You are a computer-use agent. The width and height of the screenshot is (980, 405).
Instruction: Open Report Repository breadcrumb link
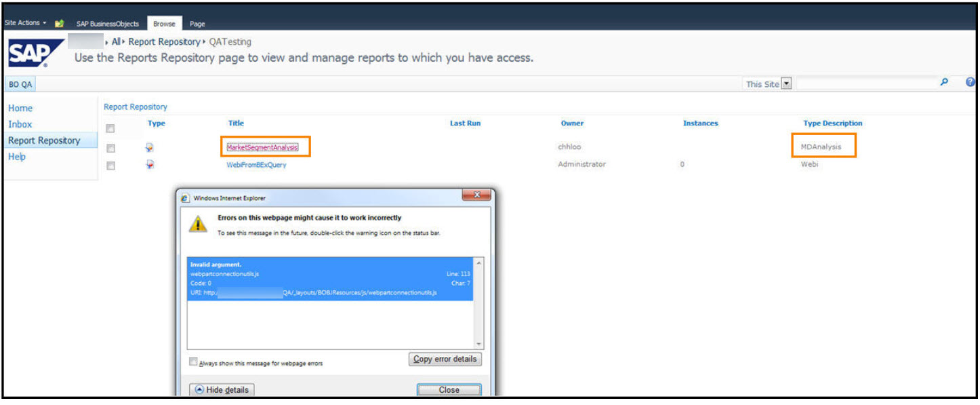(x=164, y=42)
